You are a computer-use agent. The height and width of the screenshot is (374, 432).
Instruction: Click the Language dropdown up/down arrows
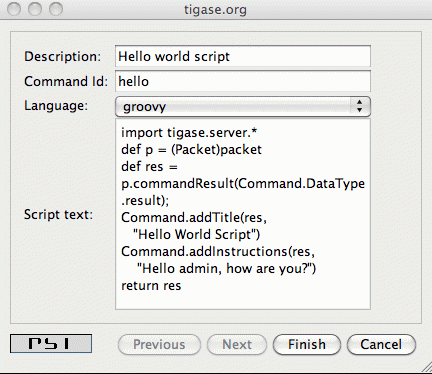click(359, 106)
